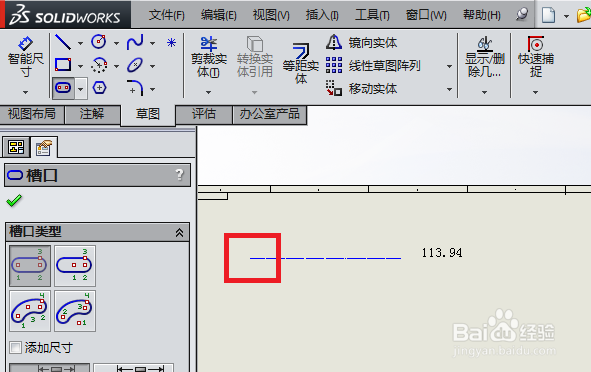This screenshot has width=591, height=372.
Task: Open the New document dropdown arrow
Action: (566, 16)
